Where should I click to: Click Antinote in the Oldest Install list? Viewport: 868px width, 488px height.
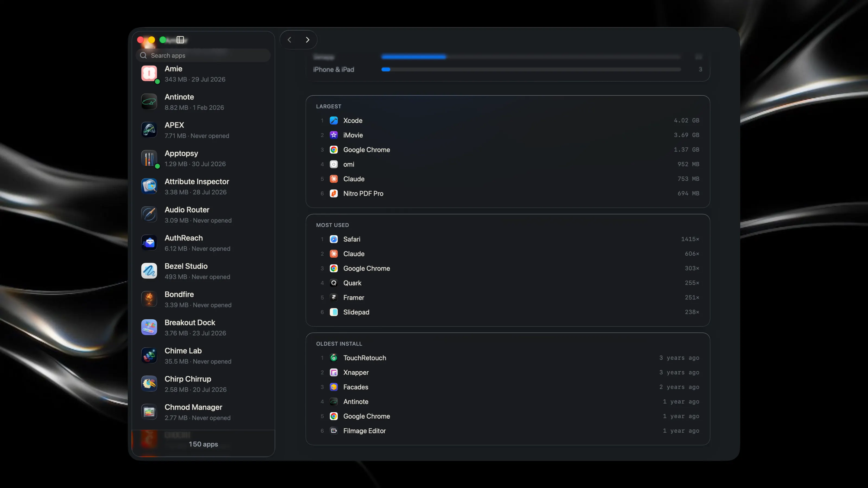pos(356,402)
